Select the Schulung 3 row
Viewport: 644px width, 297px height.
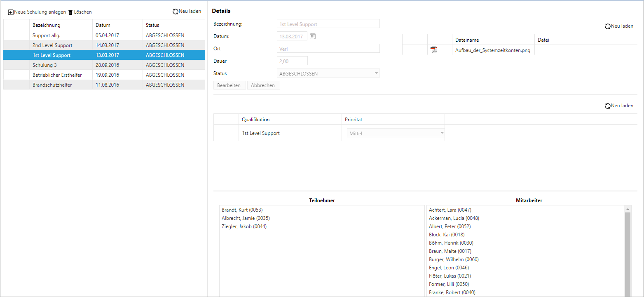tap(104, 65)
